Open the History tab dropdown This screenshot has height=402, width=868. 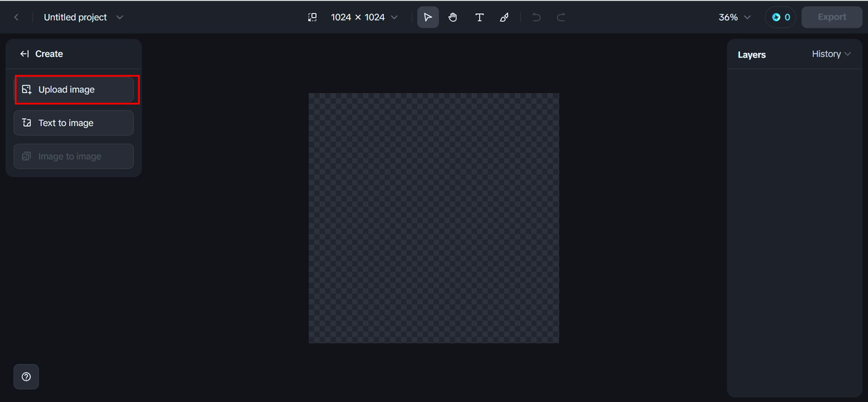coord(831,54)
